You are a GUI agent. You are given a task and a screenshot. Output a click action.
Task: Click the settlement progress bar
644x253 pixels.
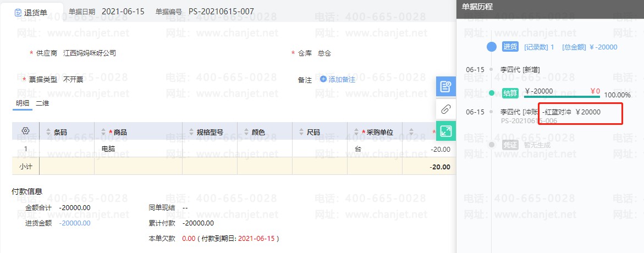point(562,97)
